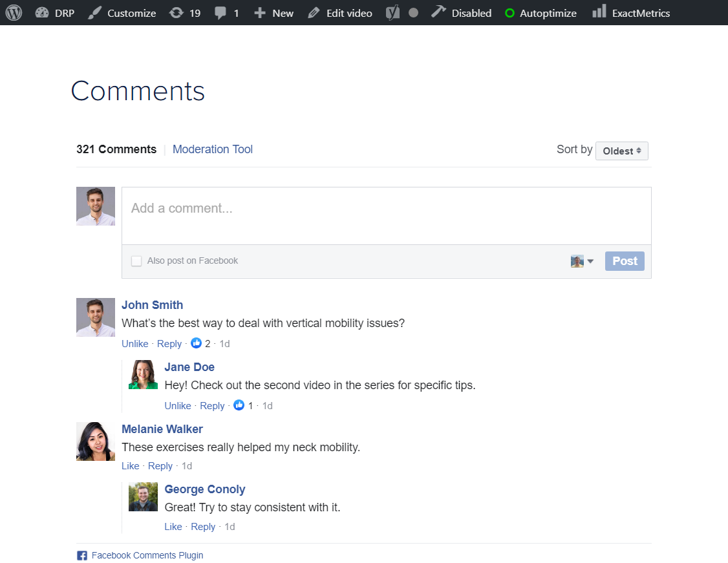Open the updates refresh icon showing 19
The height and width of the screenshot is (563, 728).
(176, 12)
